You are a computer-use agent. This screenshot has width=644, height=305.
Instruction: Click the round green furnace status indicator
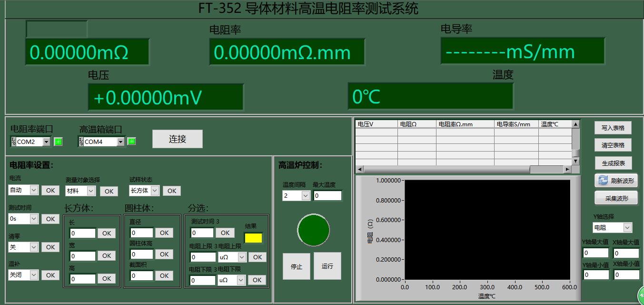(x=313, y=230)
